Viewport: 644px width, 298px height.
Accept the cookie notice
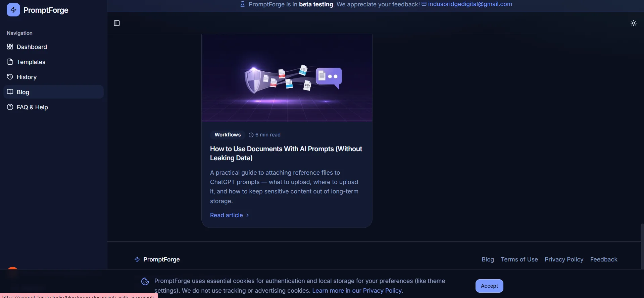point(489,286)
